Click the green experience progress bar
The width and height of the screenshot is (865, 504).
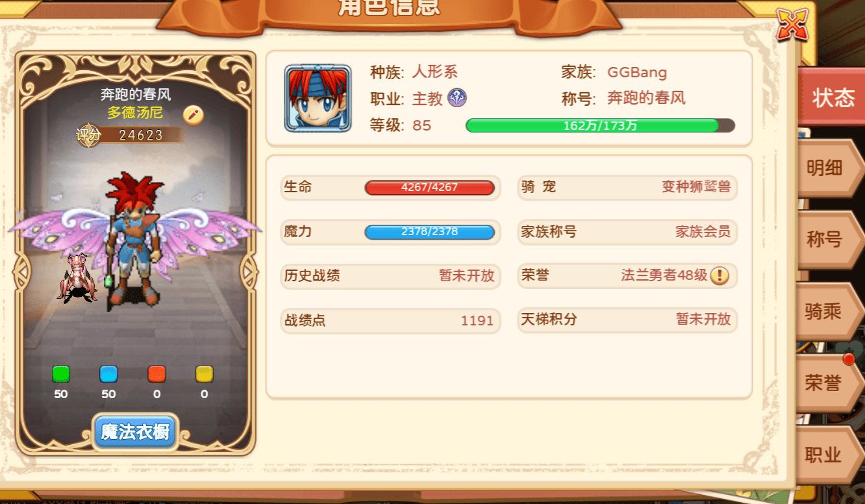coord(600,125)
